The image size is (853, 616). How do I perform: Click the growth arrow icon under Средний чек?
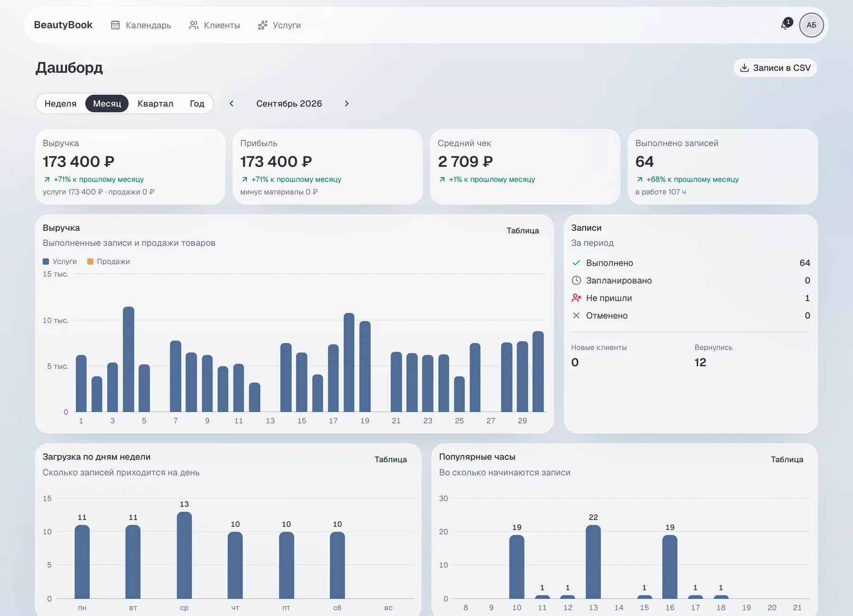pyautogui.click(x=442, y=180)
